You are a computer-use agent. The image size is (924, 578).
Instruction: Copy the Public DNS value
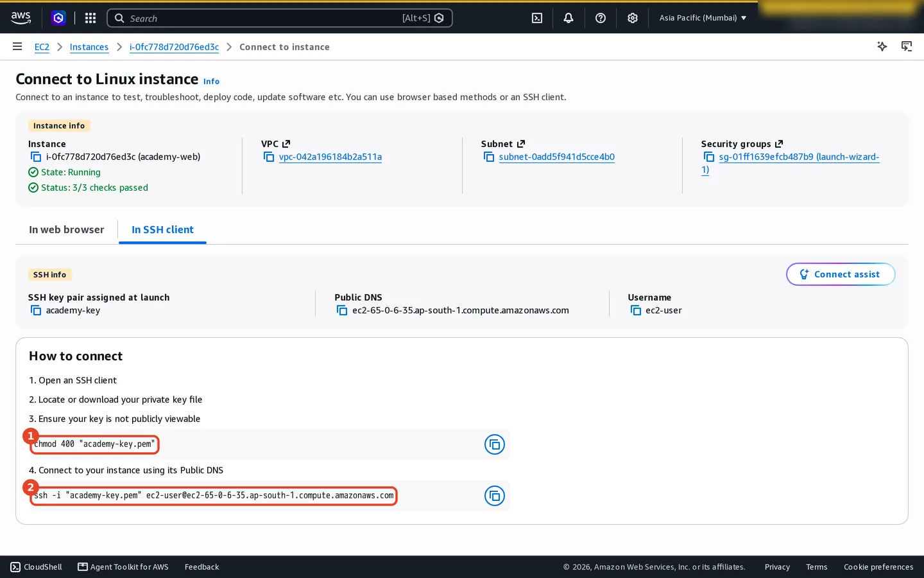(342, 310)
